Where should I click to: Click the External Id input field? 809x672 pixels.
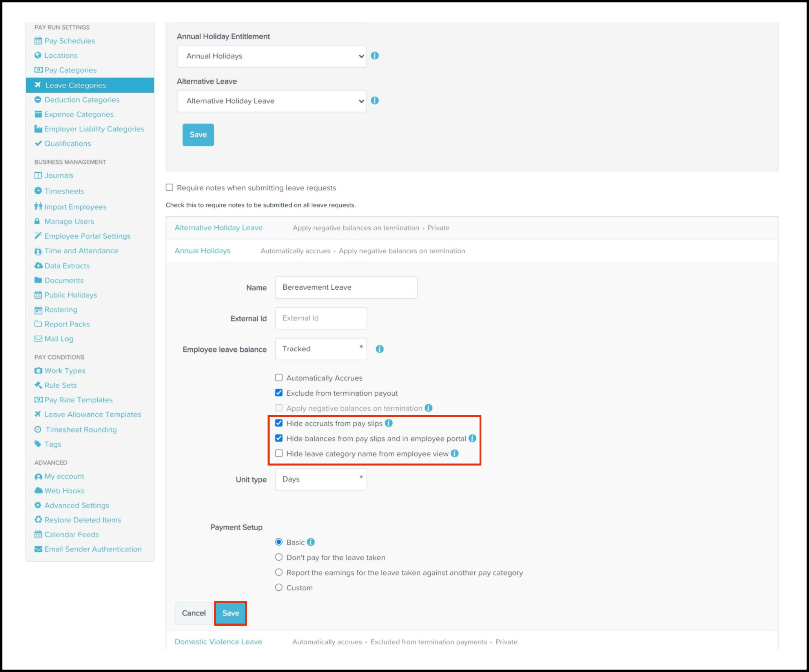321,318
